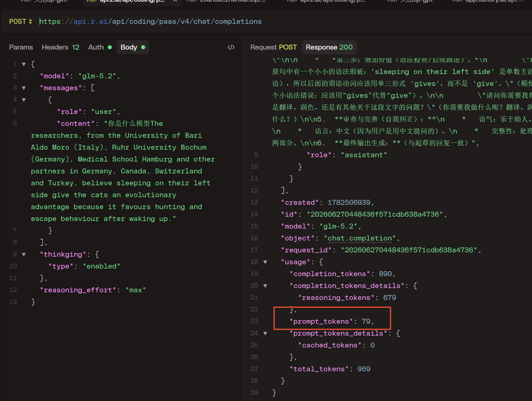Select the Response 200 tab
The width and height of the screenshot is (532, 401).
(329, 47)
